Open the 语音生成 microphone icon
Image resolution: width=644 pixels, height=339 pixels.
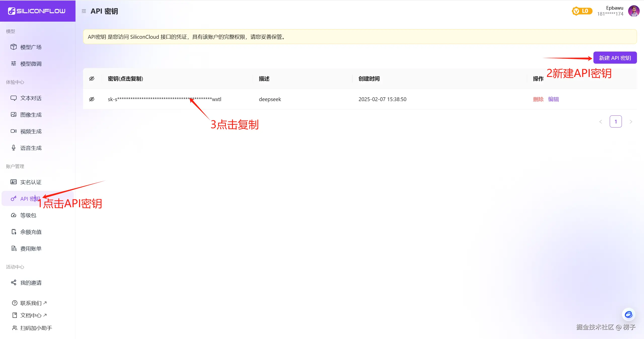click(x=14, y=148)
